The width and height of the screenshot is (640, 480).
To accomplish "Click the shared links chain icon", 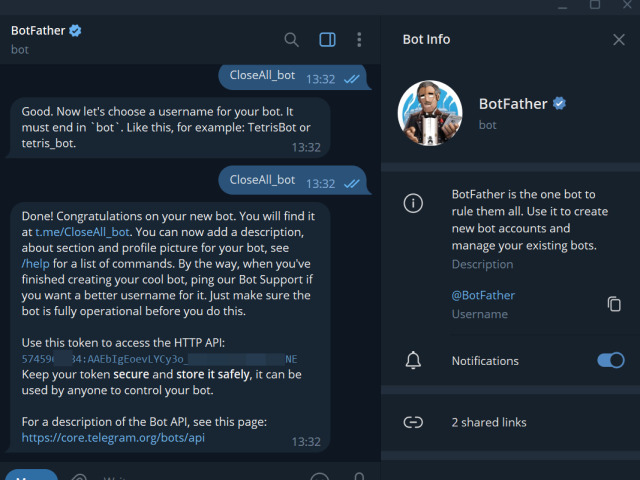I will [x=413, y=422].
